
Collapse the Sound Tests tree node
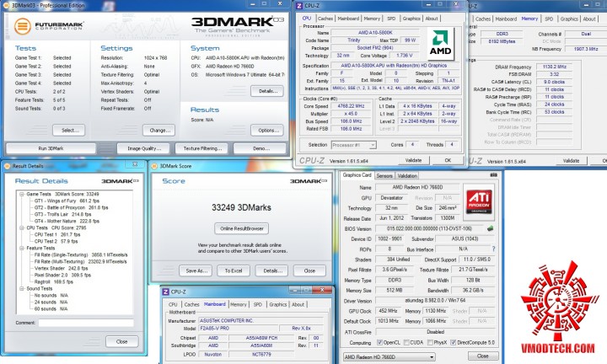click(22, 288)
